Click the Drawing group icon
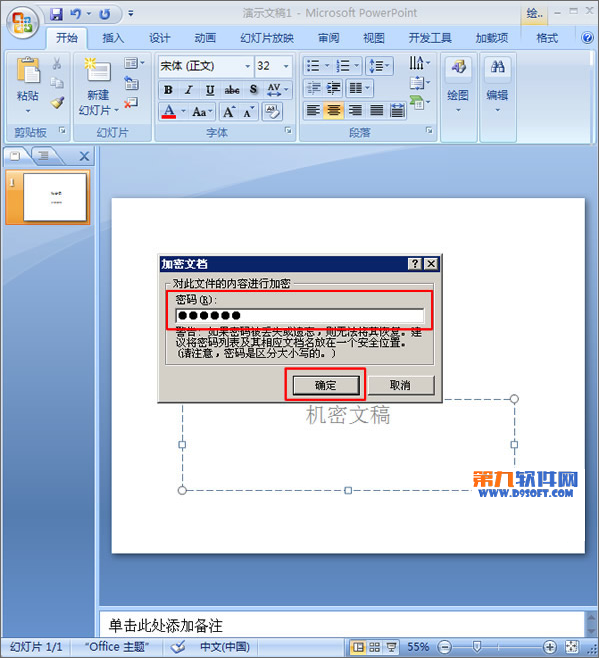Image resolution: width=599 pixels, height=658 pixels. point(458,67)
